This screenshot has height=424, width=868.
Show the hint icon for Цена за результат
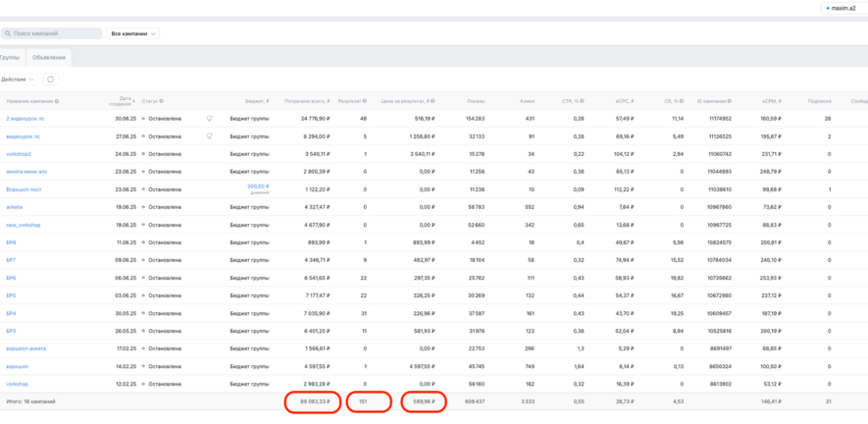(433, 101)
